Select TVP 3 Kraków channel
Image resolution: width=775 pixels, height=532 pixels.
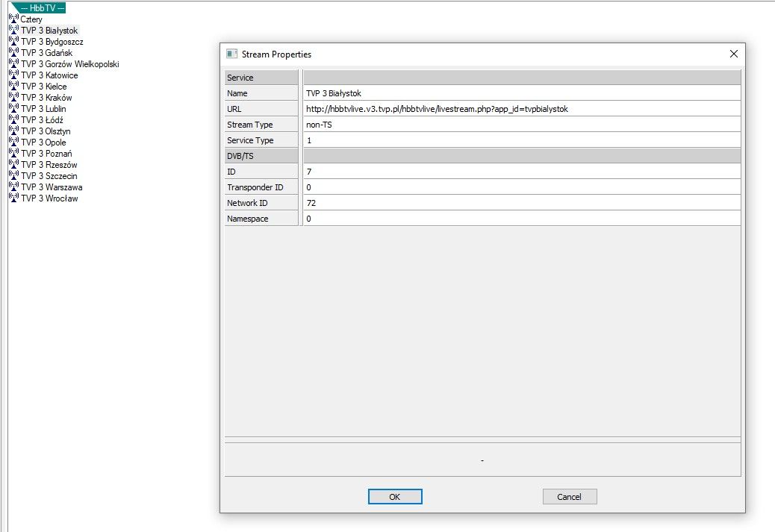(46, 98)
